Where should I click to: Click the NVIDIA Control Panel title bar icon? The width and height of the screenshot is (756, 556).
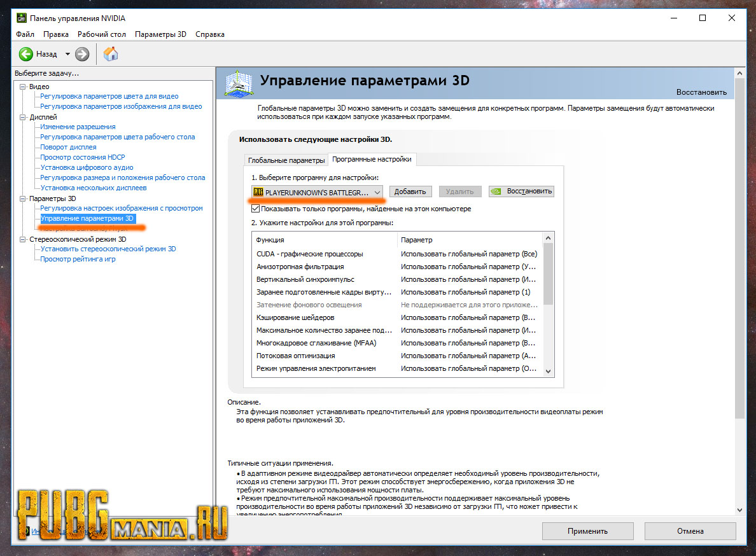(x=21, y=18)
